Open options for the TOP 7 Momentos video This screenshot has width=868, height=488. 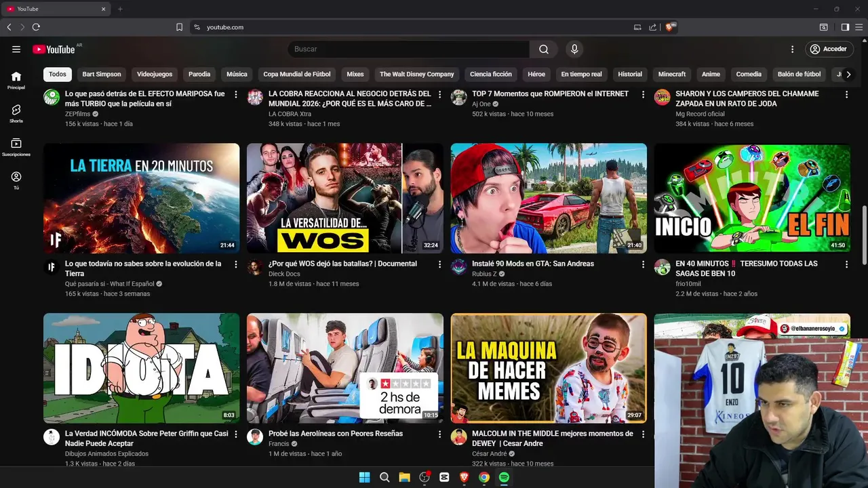(643, 94)
